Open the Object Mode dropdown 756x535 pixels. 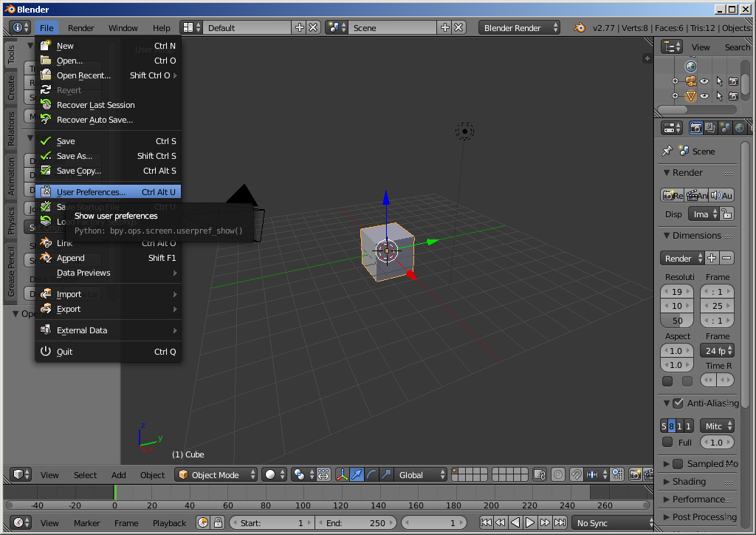[216, 474]
